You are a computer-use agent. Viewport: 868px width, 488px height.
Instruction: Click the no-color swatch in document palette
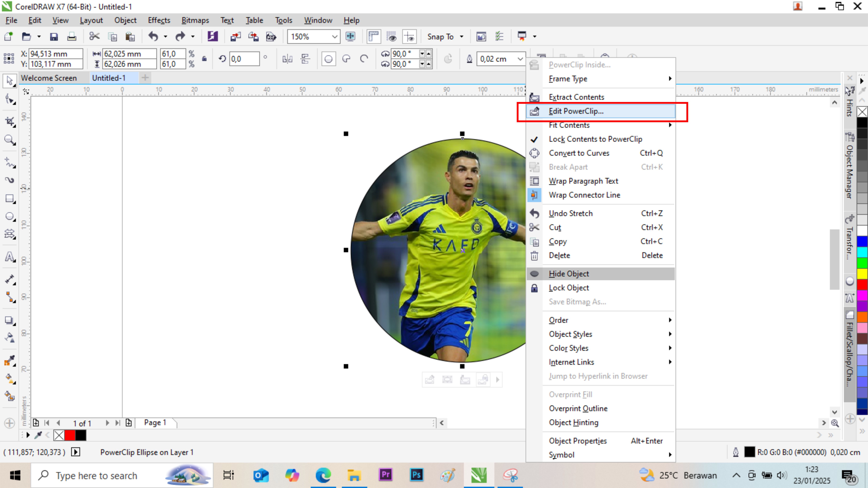point(59,435)
